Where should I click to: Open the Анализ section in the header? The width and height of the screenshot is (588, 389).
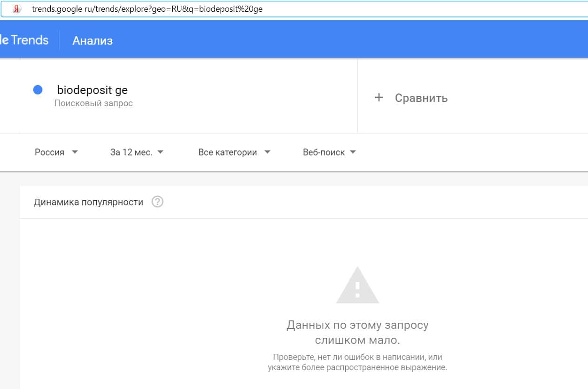[x=93, y=40]
